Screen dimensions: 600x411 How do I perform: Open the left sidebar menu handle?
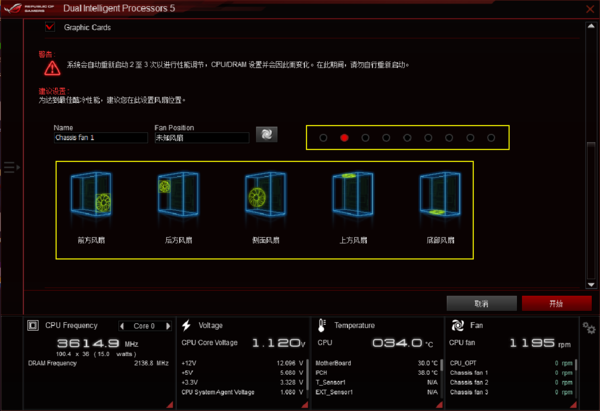11,167
